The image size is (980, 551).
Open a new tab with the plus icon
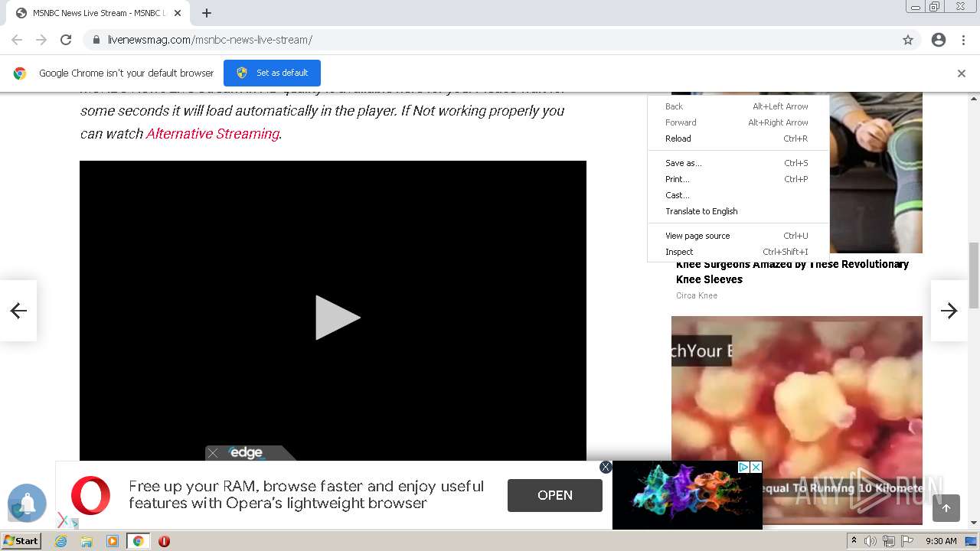point(207,13)
